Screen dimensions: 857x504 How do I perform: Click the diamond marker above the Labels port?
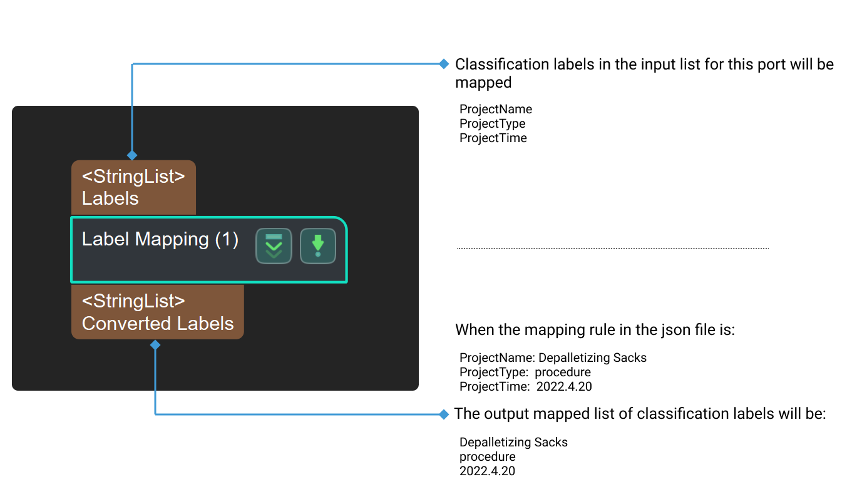(x=132, y=155)
